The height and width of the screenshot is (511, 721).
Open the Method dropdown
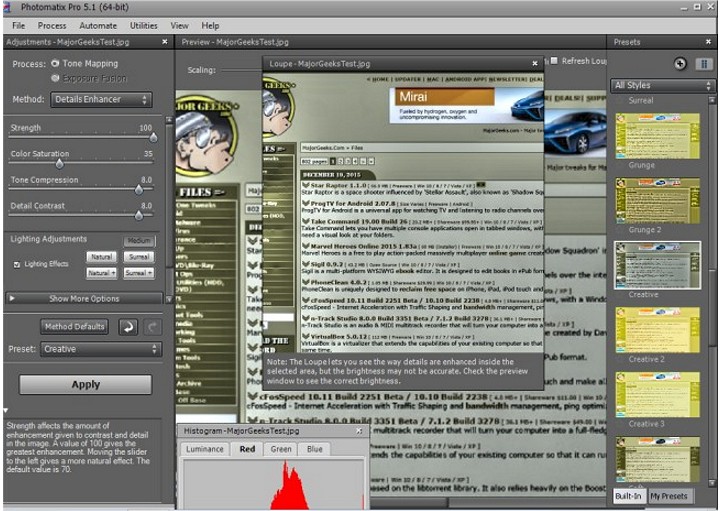[101, 99]
